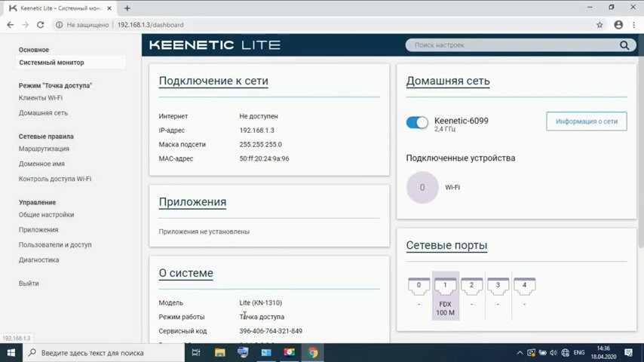This screenshot has height=362, width=644.
Task: Open 'Контроль доступа Wi-Fi' sidebar item
Action: [x=55, y=179]
